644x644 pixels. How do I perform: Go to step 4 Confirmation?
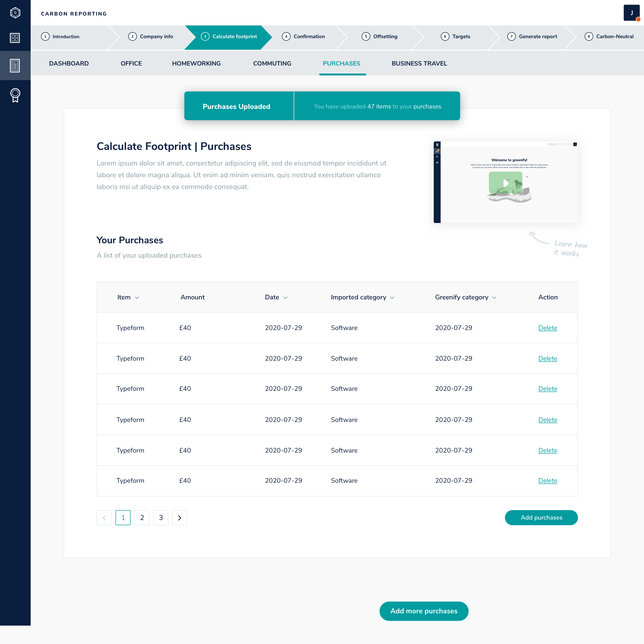[303, 37]
